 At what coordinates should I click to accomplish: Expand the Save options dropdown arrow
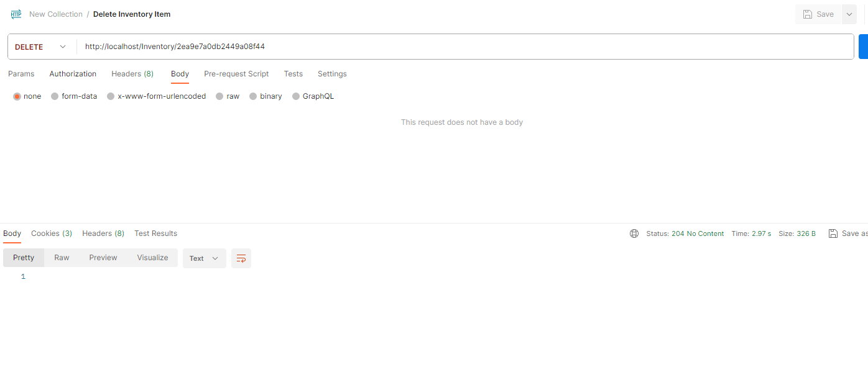point(849,14)
